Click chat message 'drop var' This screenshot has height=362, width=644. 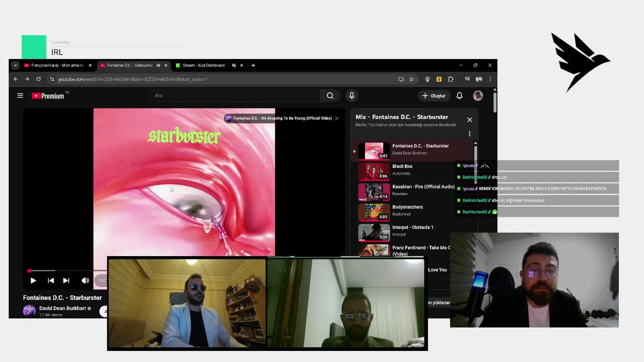[x=499, y=177]
